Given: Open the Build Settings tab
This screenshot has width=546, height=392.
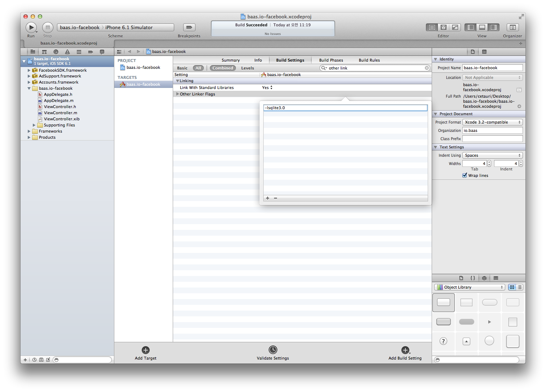Looking at the screenshot, I should (290, 60).
